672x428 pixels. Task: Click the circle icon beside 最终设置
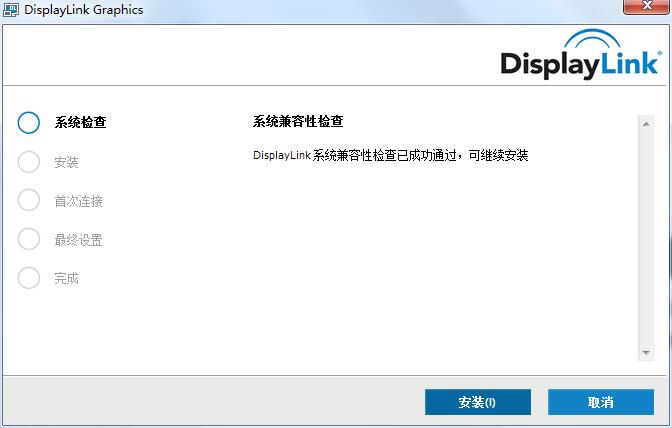(29, 240)
